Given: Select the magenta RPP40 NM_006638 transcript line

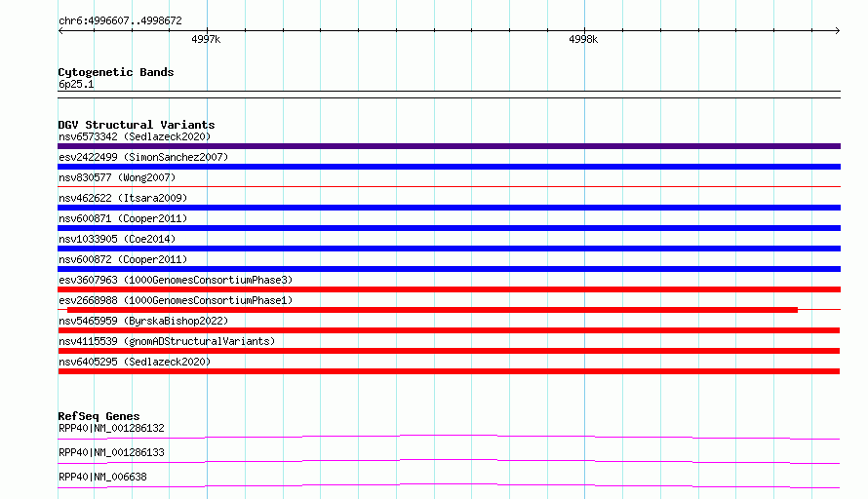Looking at the screenshot, I should click(x=449, y=485).
